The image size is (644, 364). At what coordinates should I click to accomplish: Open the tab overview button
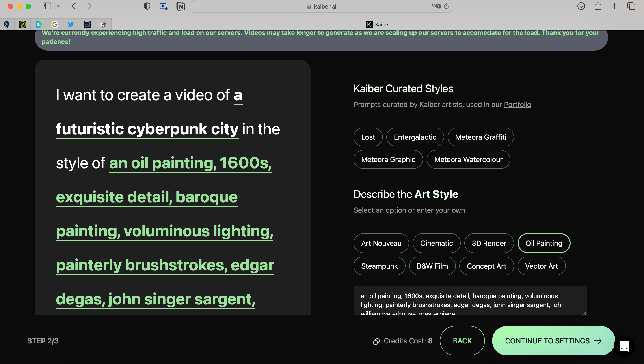tap(631, 6)
